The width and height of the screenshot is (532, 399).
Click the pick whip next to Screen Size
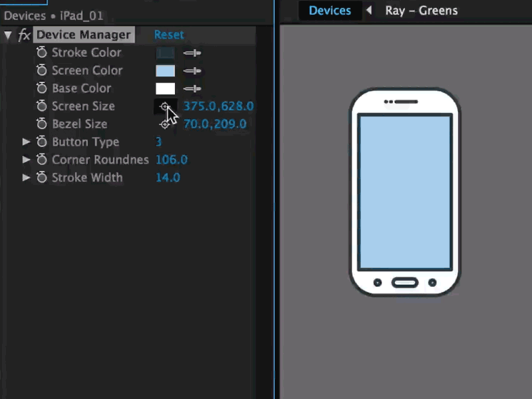tap(165, 106)
